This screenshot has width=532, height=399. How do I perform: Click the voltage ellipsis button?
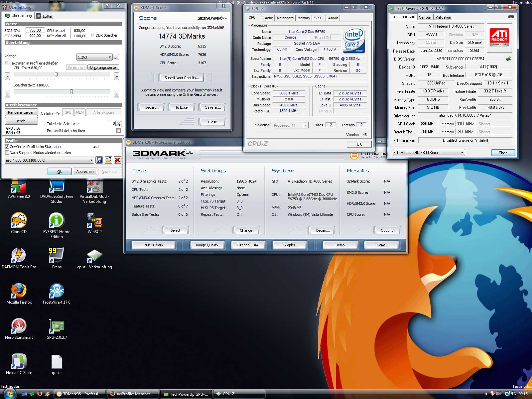click(116, 57)
